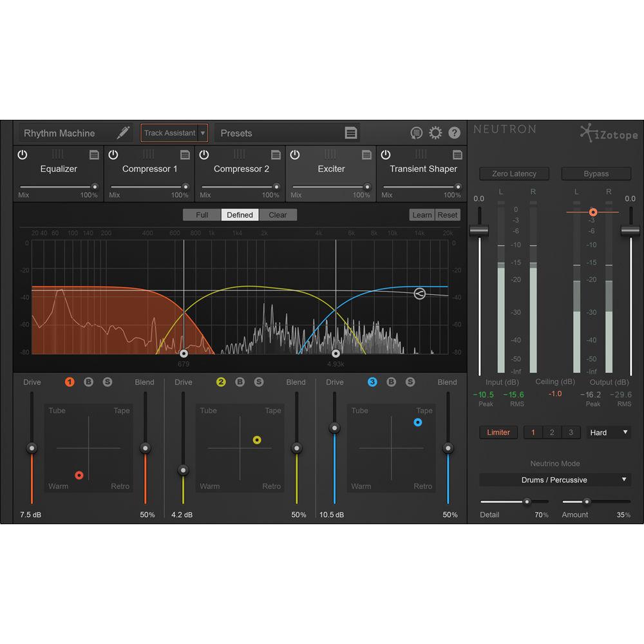Change the limiter Hard mode dropdown
The width and height of the screenshot is (644, 644).
coord(608,432)
